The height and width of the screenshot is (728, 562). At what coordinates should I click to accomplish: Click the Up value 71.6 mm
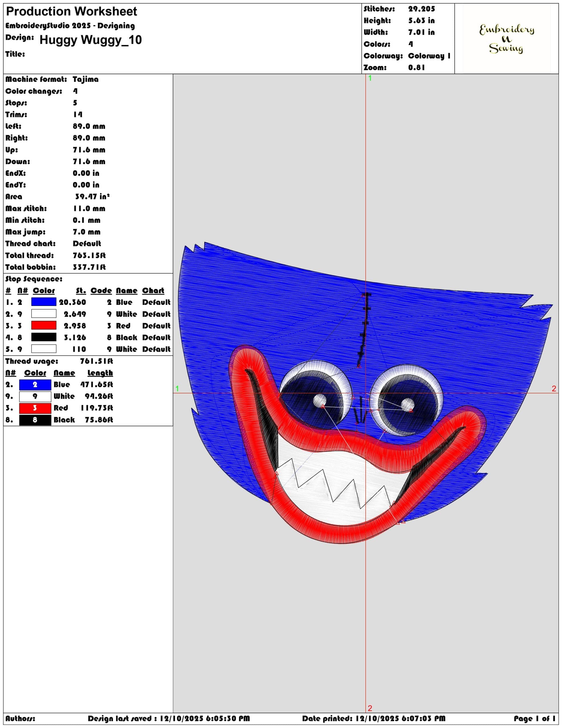point(89,150)
